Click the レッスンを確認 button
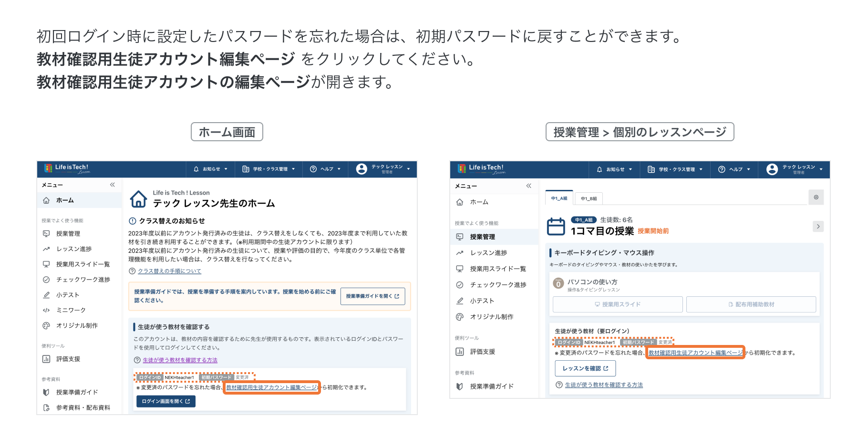 pyautogui.click(x=585, y=368)
